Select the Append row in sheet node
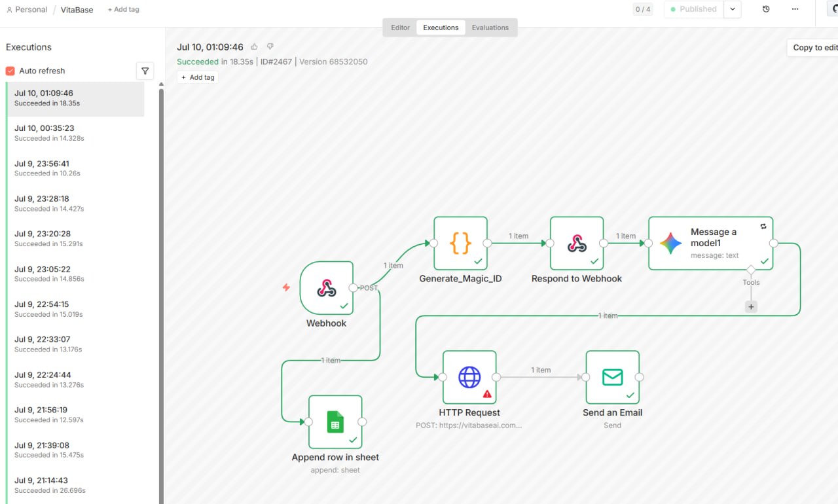Viewport: 838px width, 504px height. click(x=335, y=422)
